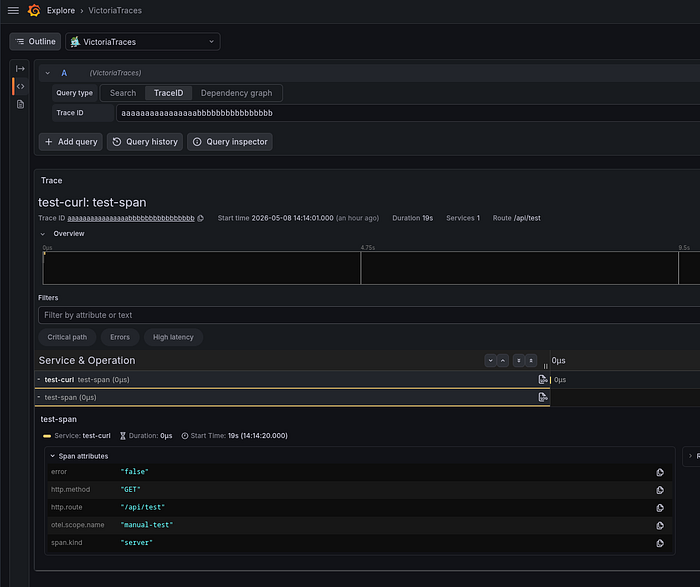Image resolution: width=700 pixels, height=587 pixels.
Task: Click the VictoriaTraces breadcrumb text
Action: pyautogui.click(x=115, y=10)
